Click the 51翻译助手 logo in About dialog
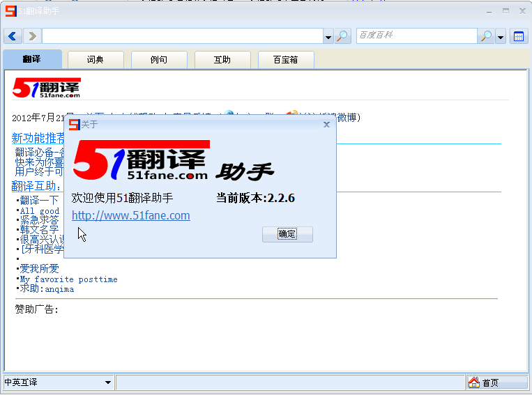This screenshot has width=532, height=395. point(173,160)
